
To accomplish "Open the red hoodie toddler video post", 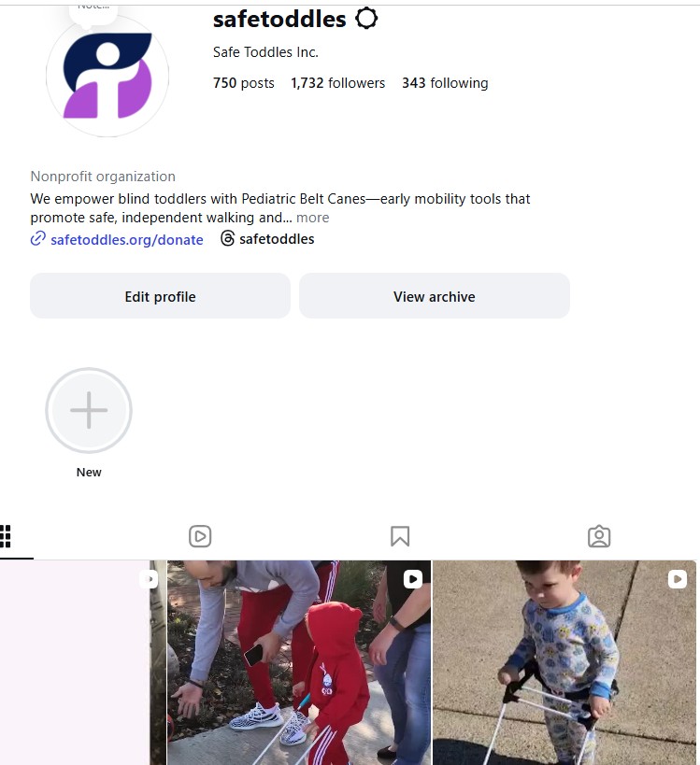I will 299,662.
